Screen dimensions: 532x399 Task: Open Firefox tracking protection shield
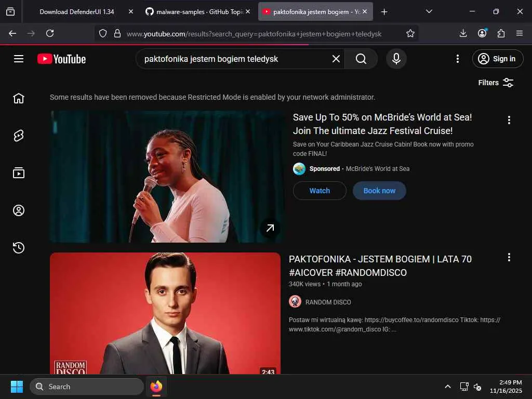[103, 33]
